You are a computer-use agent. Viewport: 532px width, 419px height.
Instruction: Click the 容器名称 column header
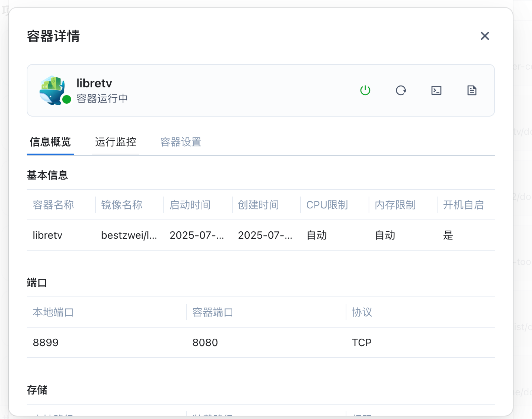click(x=53, y=205)
